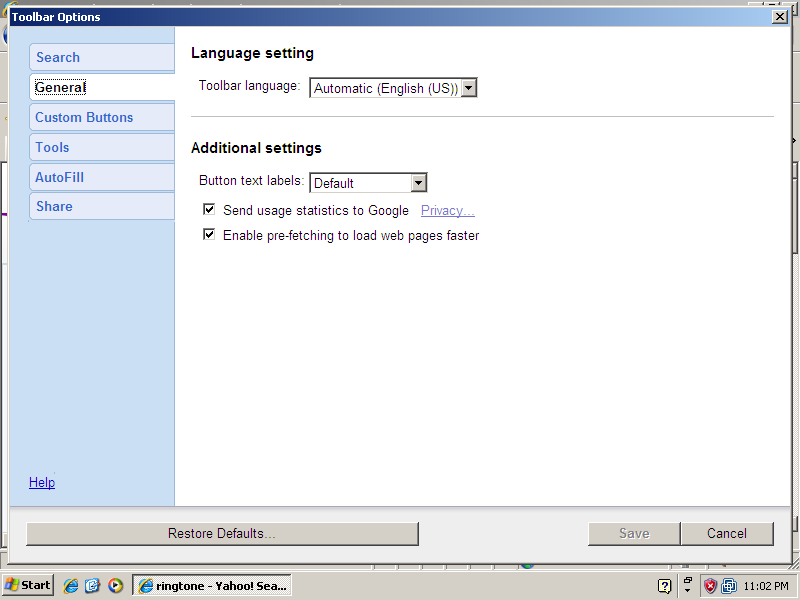
Task: Open the Share tab
Action: click(x=102, y=206)
